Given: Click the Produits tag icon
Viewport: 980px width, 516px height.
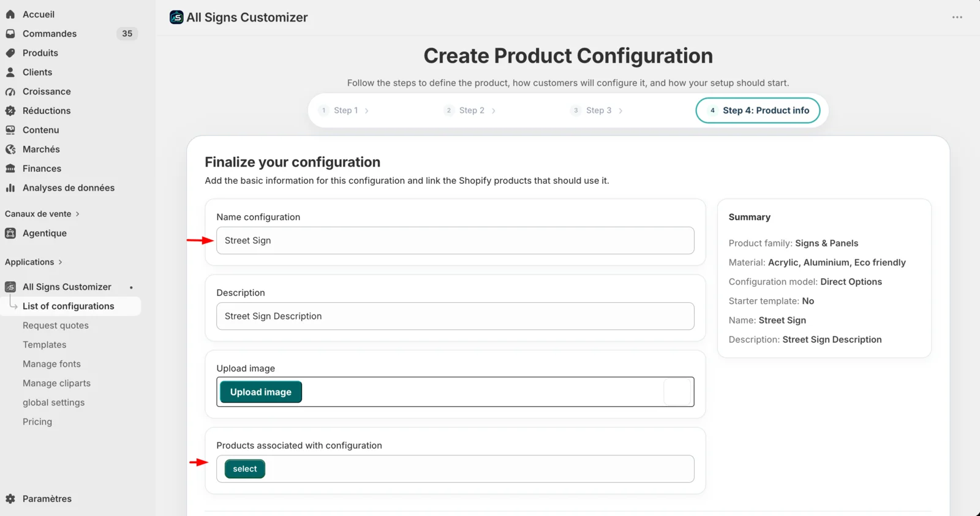Looking at the screenshot, I should tap(10, 53).
